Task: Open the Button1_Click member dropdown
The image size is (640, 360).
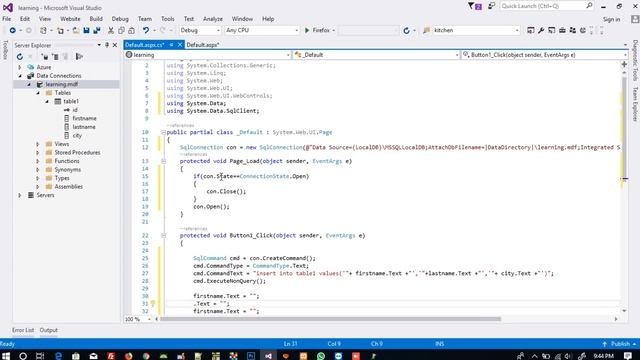Action: (x=544, y=55)
